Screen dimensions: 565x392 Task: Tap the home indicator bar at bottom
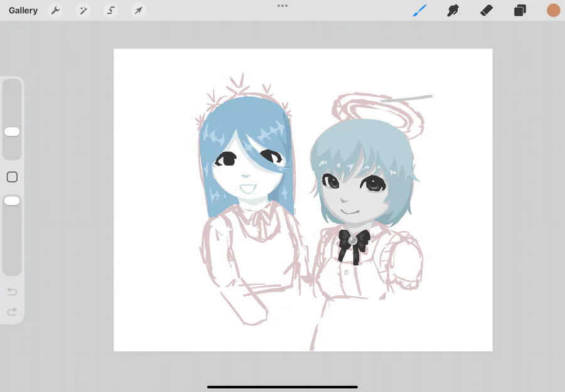pos(282,388)
